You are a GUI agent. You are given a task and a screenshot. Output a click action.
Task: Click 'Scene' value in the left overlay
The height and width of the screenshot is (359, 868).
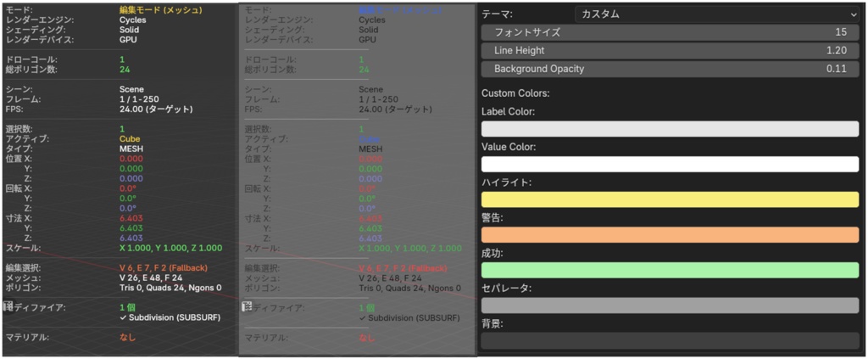(x=131, y=89)
